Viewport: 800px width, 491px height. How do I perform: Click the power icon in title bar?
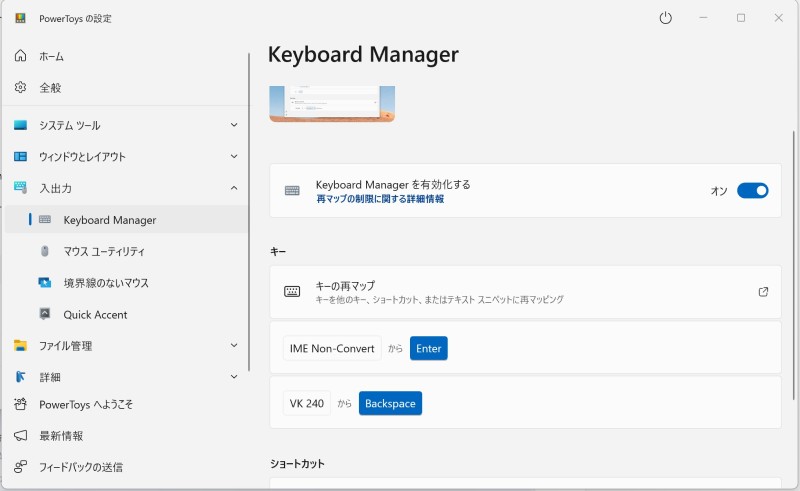[x=665, y=18]
